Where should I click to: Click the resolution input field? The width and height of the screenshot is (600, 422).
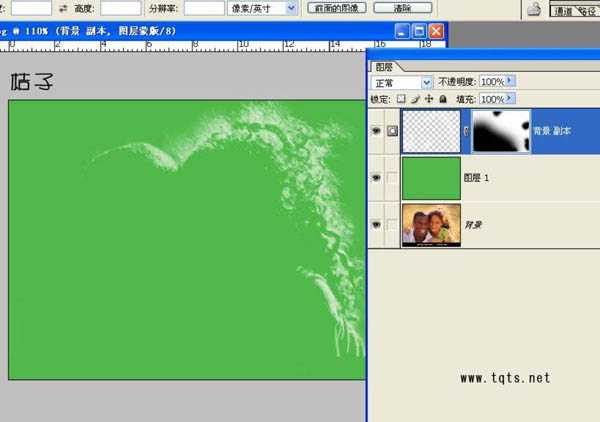coord(204,8)
